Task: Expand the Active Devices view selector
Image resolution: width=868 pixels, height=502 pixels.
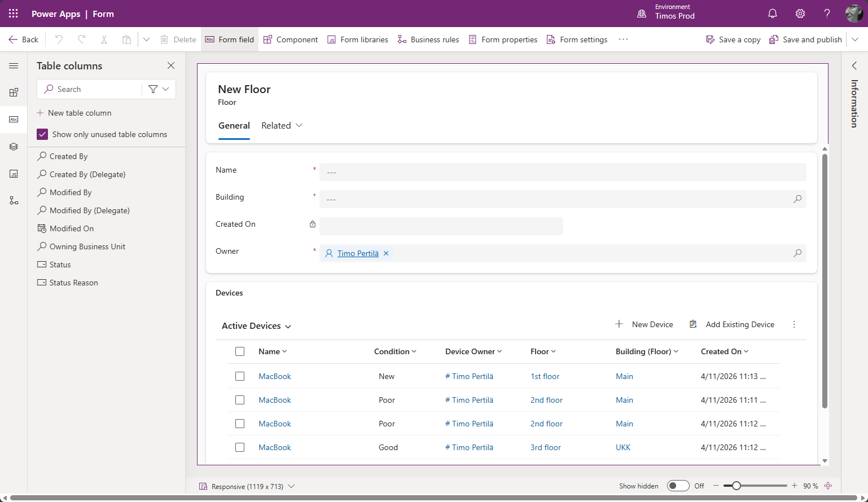Action: [x=257, y=326]
